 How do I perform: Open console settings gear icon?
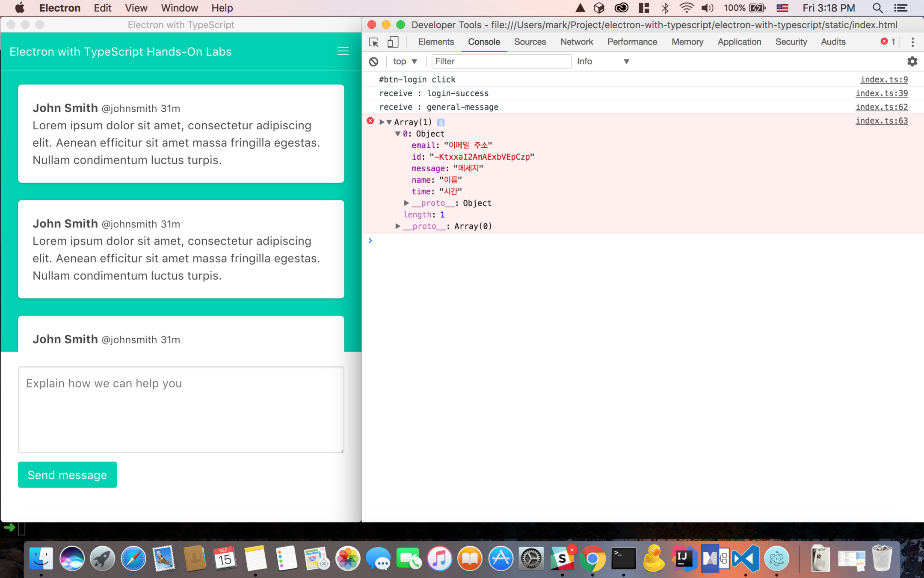coord(912,62)
